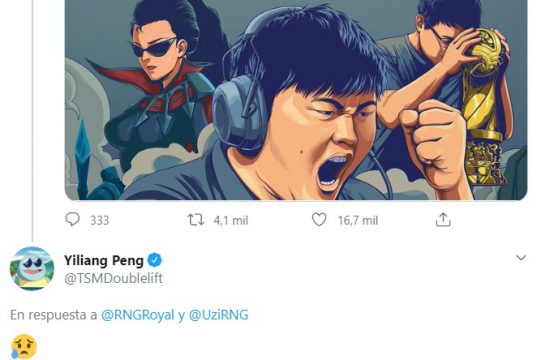537x360 pixels.
Task: View the 333 replies count
Action: [x=100, y=220]
